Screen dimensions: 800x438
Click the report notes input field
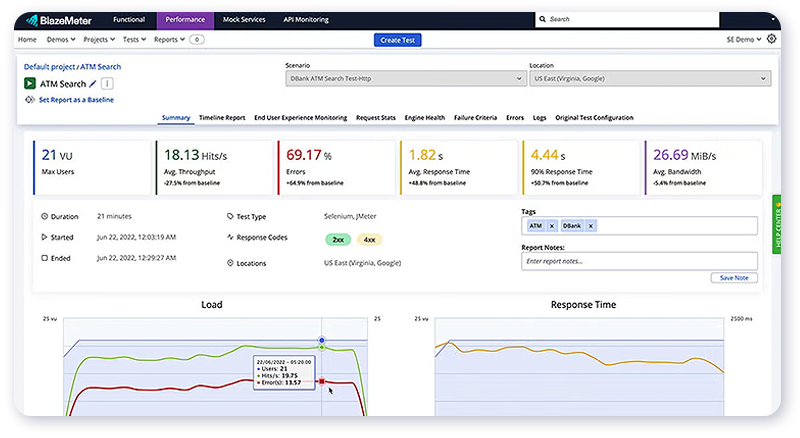[639, 261]
